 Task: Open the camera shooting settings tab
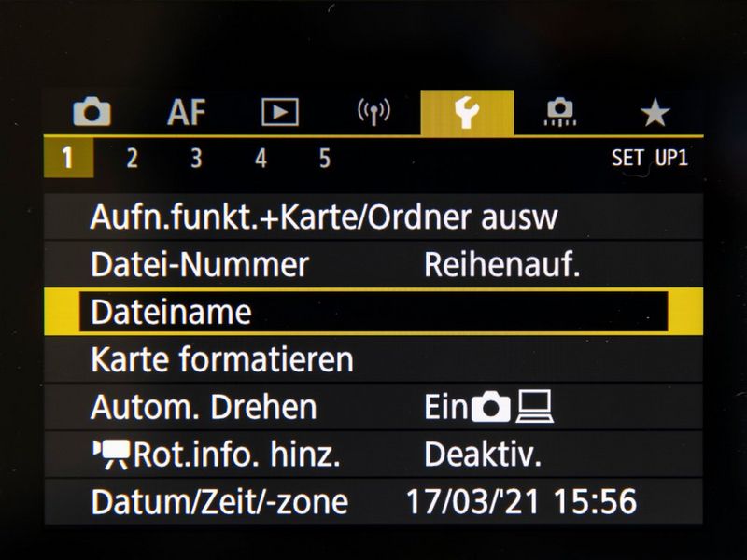coord(92,112)
